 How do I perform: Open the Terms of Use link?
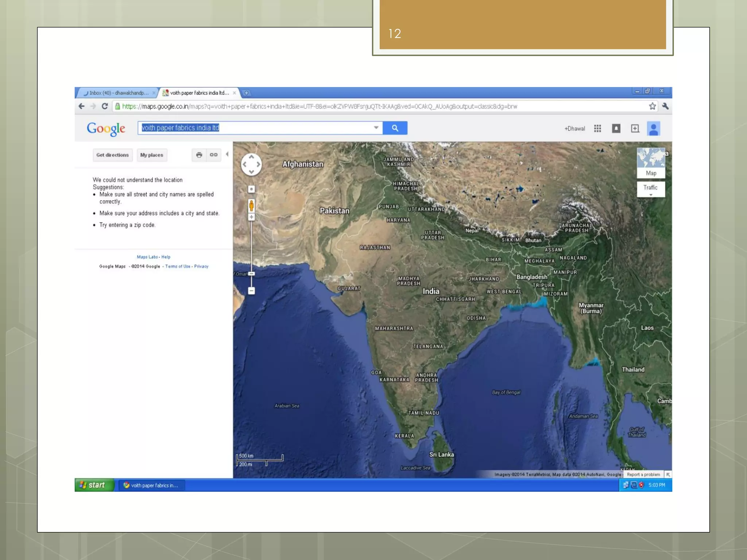(x=178, y=267)
